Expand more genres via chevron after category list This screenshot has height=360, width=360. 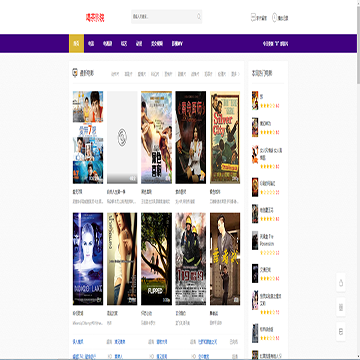pyautogui.click(x=237, y=74)
